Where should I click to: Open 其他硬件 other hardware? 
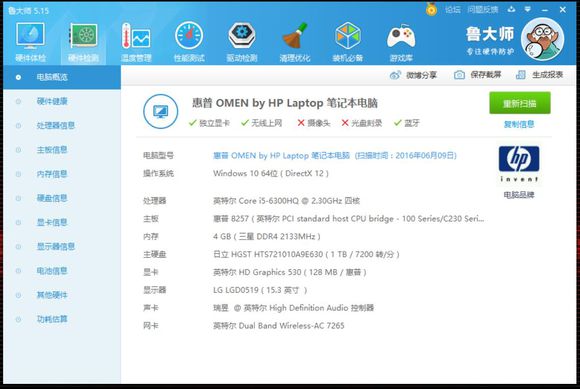click(x=52, y=295)
